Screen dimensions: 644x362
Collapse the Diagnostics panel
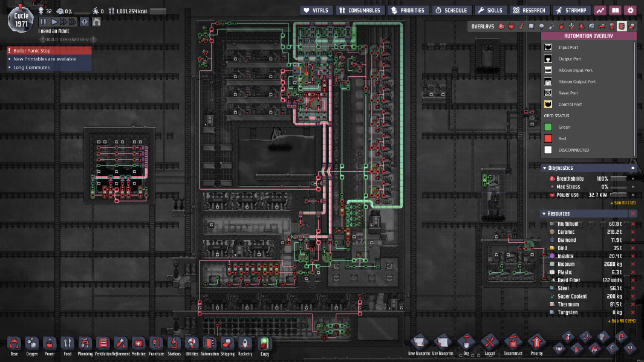pos(545,168)
